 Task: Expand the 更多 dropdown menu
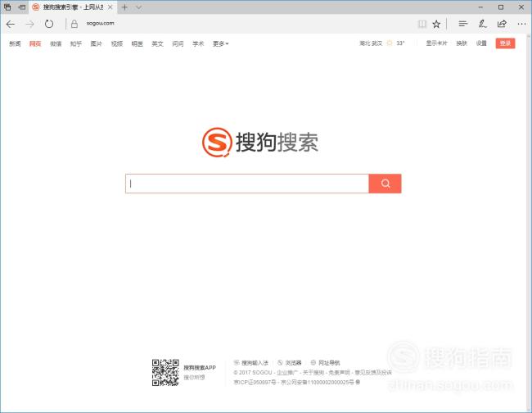(x=220, y=43)
